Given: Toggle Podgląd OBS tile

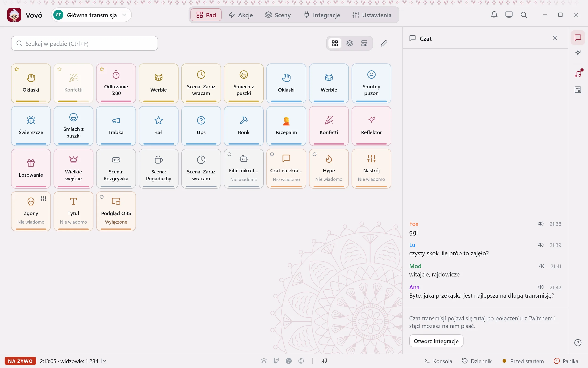Looking at the screenshot, I should coord(116,211).
